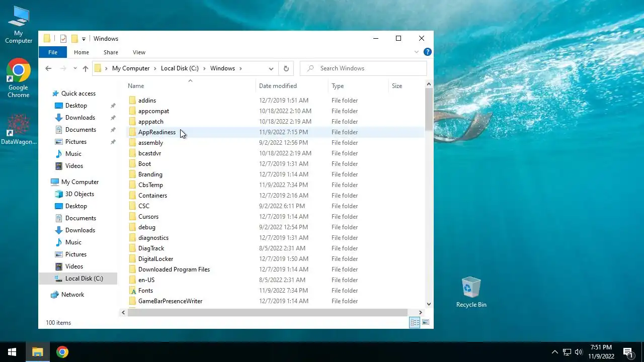Select the Boot folder icon

point(132,164)
